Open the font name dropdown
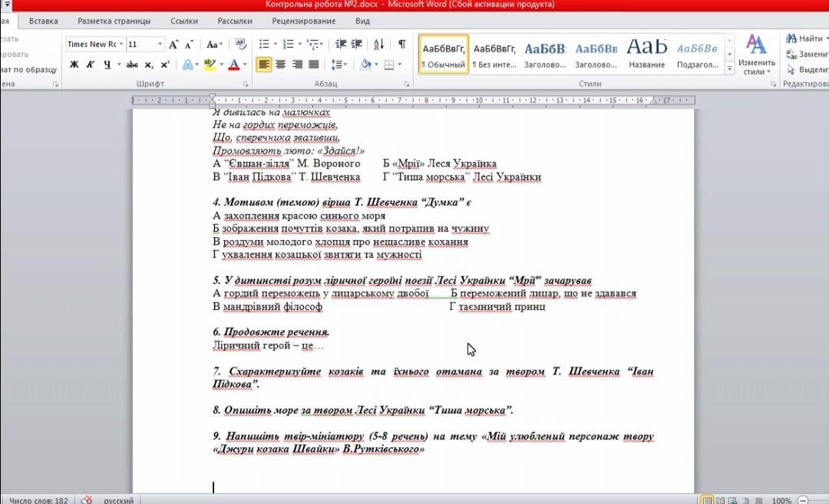 (x=121, y=44)
